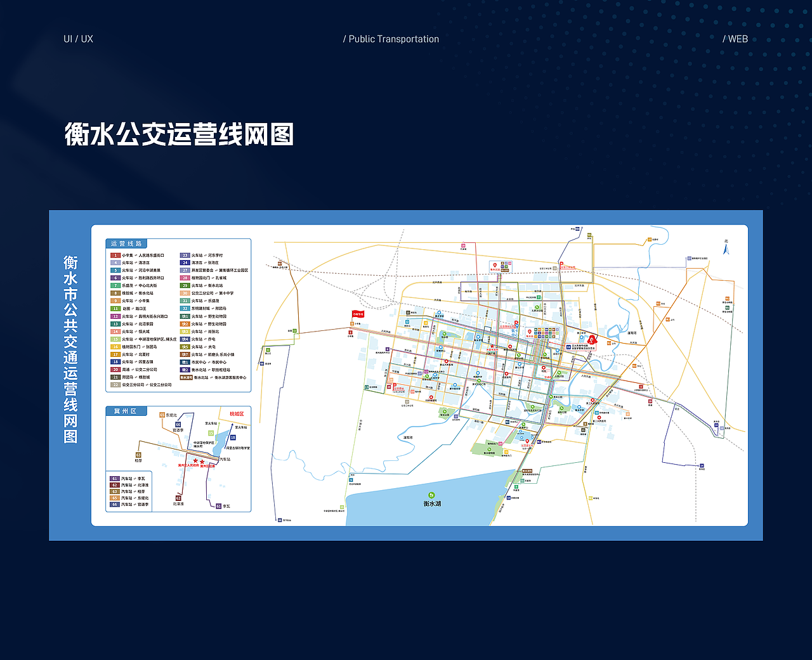Click the 快7 brown express route badge
Image resolution: width=812 pixels, height=660 pixels.
(185, 354)
